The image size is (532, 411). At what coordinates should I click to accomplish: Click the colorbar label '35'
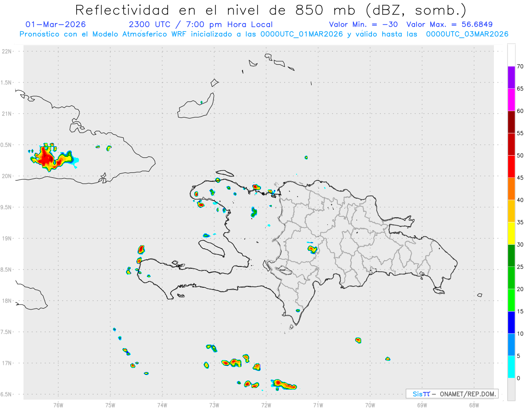click(x=520, y=222)
